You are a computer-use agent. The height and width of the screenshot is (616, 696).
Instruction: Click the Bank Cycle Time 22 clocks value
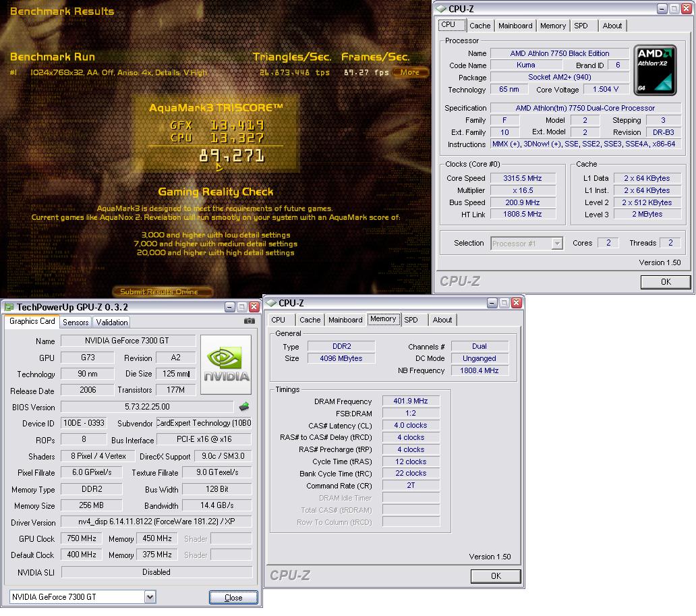tap(411, 473)
